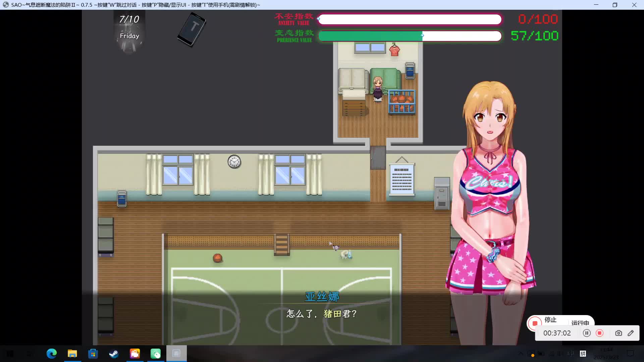Click the grey locker beside the notice board
Image resolution: width=644 pixels, height=362 pixels.
[x=442, y=193]
